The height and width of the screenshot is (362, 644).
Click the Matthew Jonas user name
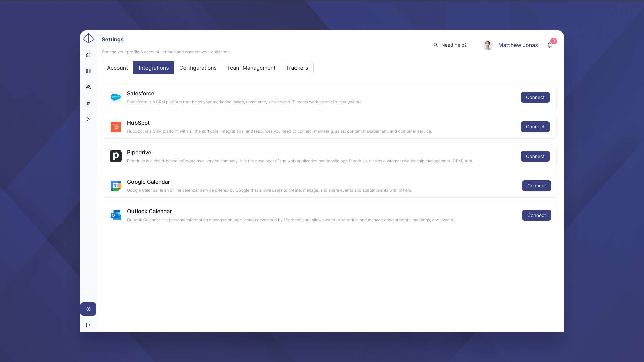tap(518, 45)
